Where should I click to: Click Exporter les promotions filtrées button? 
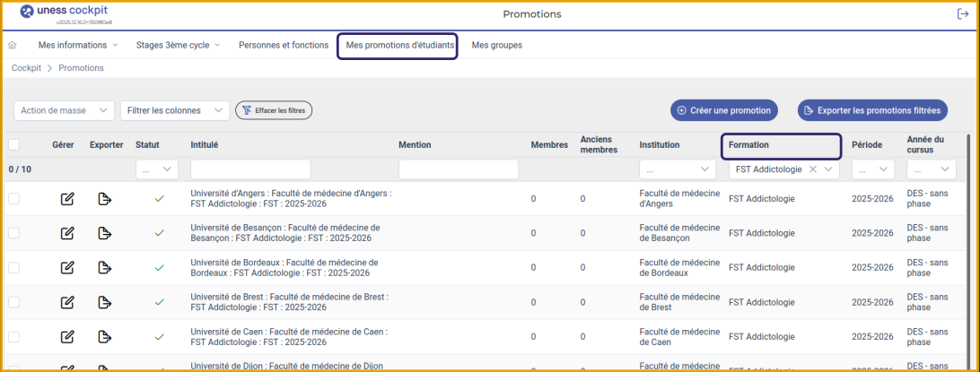click(x=872, y=110)
